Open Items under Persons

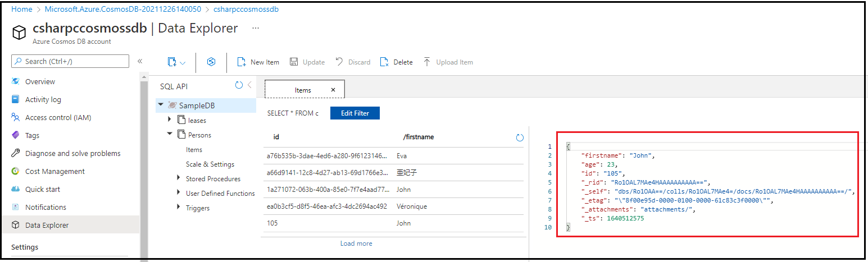194,150
